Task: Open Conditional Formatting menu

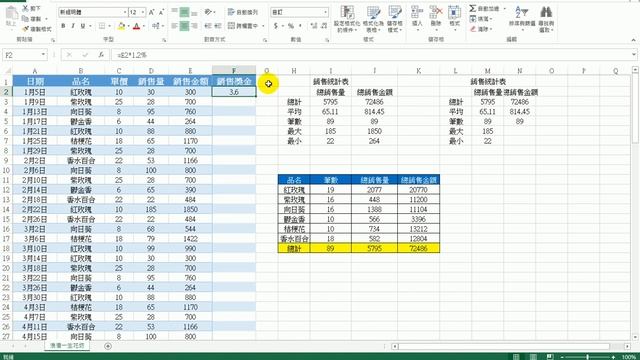Action: [x=347, y=19]
